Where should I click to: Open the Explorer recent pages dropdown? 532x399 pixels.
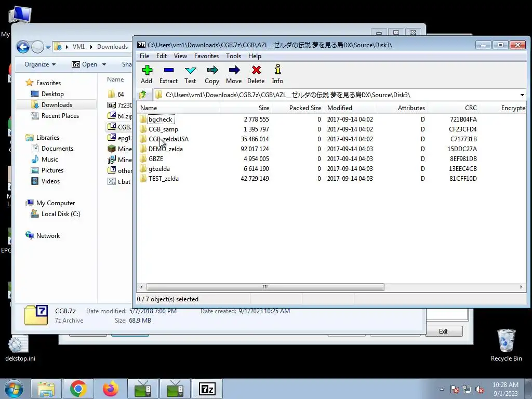click(48, 47)
